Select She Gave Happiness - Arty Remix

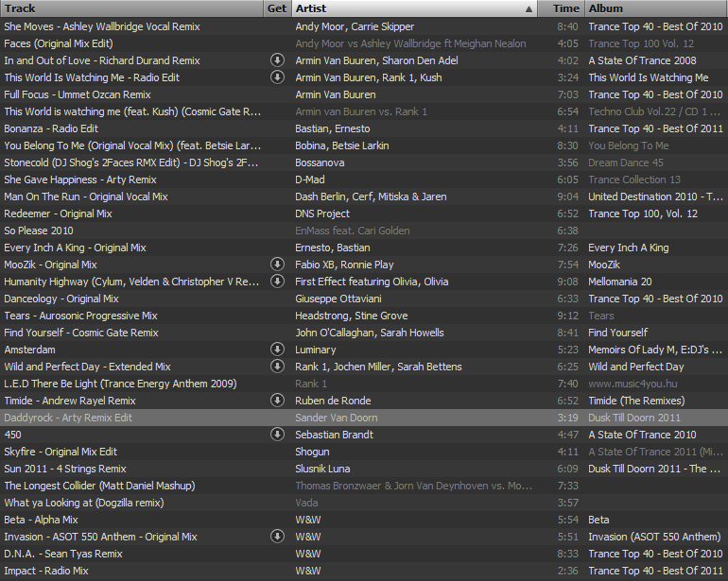click(x=80, y=179)
